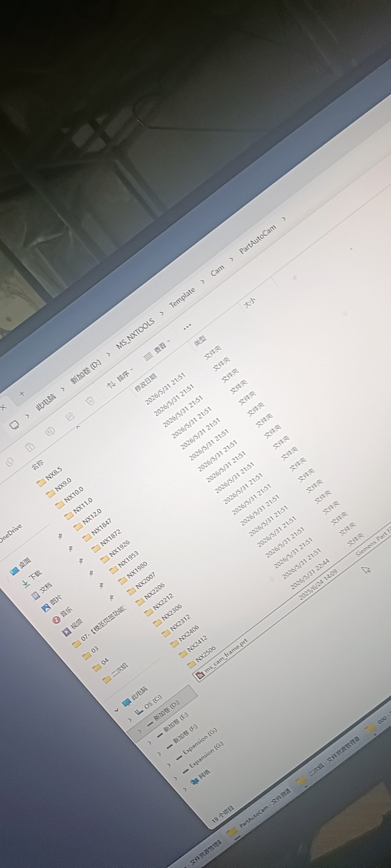Click the NX2506 folder name

[206, 654]
